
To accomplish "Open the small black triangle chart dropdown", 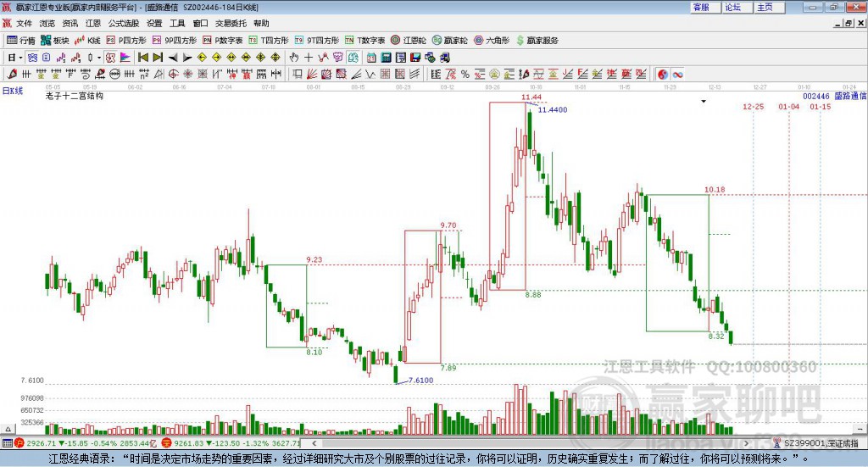I will click(704, 101).
